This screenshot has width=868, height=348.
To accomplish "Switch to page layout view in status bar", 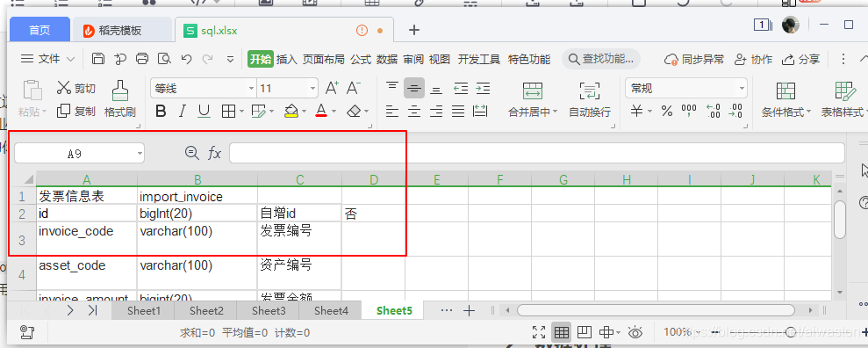I will pos(584,332).
